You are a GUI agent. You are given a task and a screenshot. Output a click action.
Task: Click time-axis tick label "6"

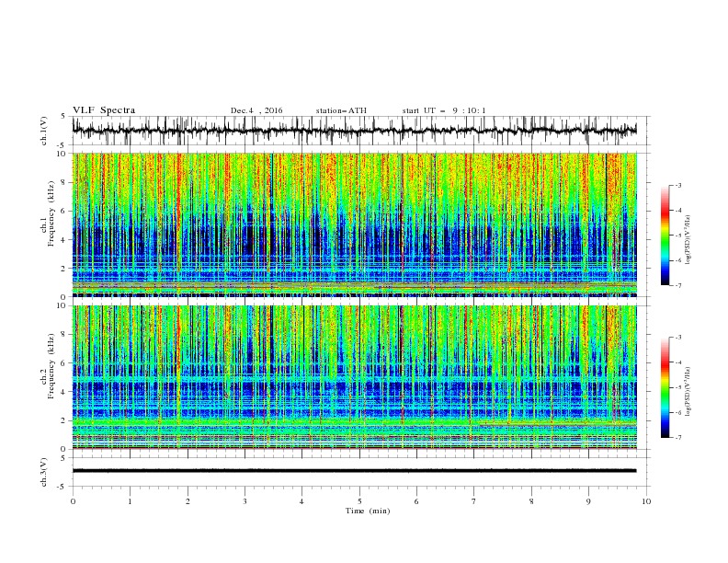click(x=416, y=501)
